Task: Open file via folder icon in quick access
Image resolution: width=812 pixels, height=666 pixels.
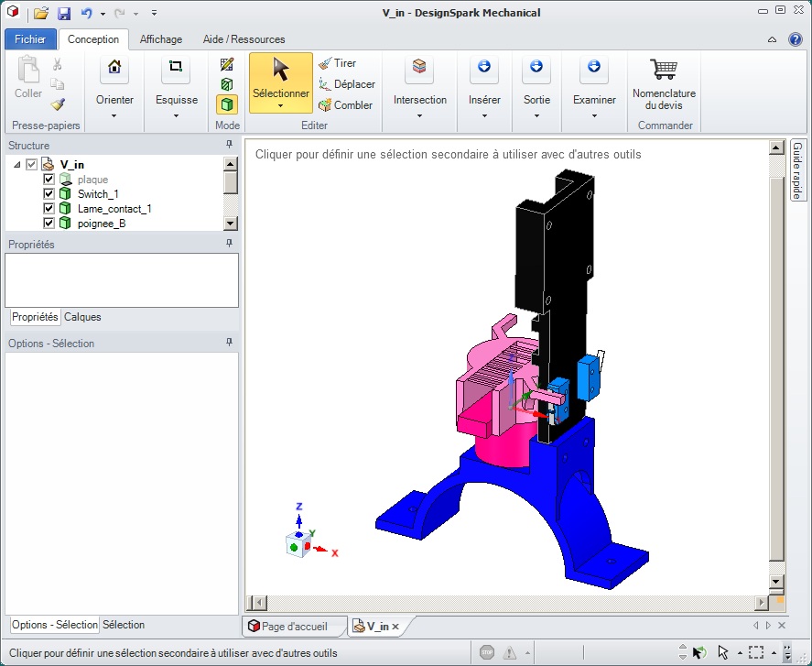Action: 41,13
